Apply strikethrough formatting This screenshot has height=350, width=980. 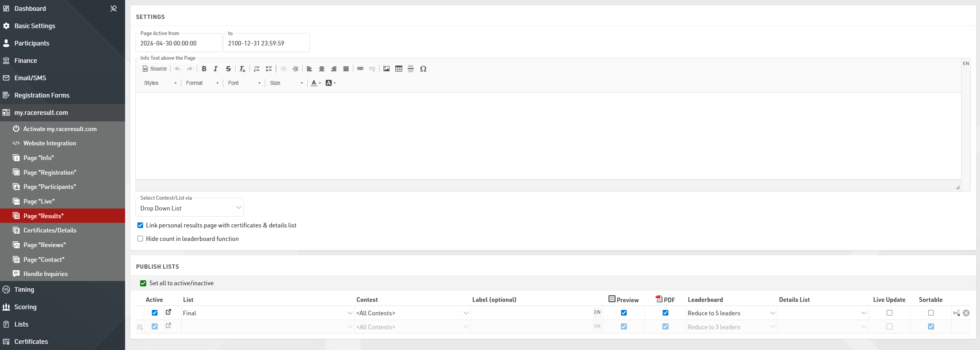pos(228,69)
